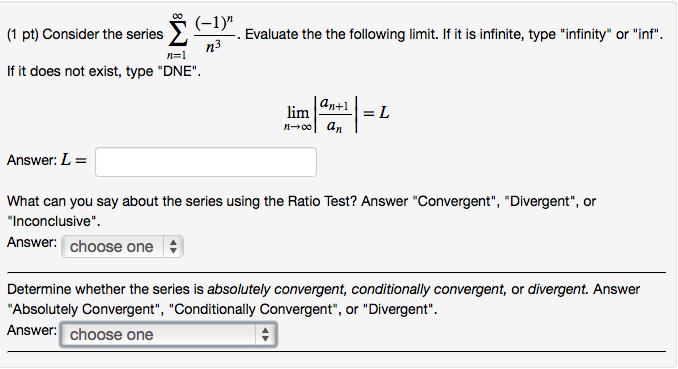The image size is (678, 369).
Task: Click the limit ratio expression equal to L
Action: (336, 114)
